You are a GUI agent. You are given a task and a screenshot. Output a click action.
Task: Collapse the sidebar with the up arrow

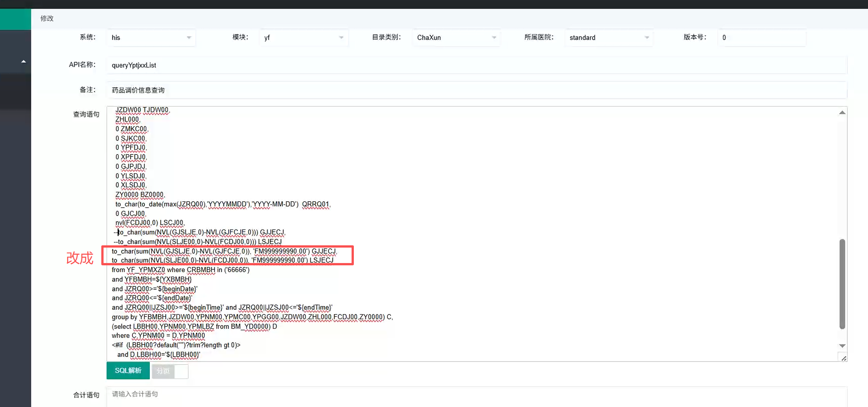[x=23, y=61]
